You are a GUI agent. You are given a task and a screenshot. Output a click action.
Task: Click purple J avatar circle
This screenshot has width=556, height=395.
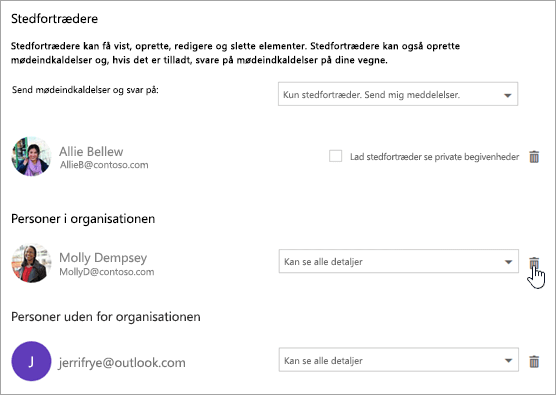pos(32,361)
